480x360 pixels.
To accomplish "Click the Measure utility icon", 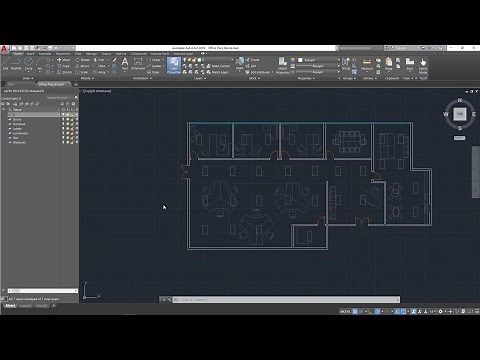I will (367, 63).
